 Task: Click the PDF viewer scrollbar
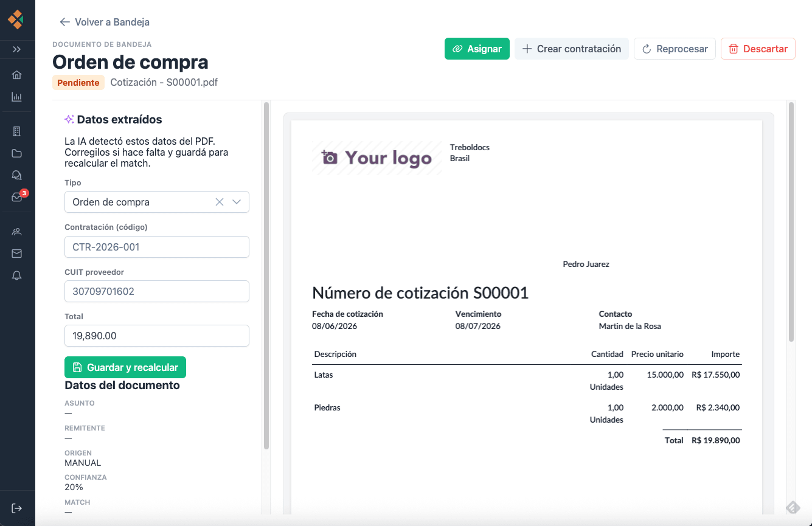pyautogui.click(x=791, y=222)
